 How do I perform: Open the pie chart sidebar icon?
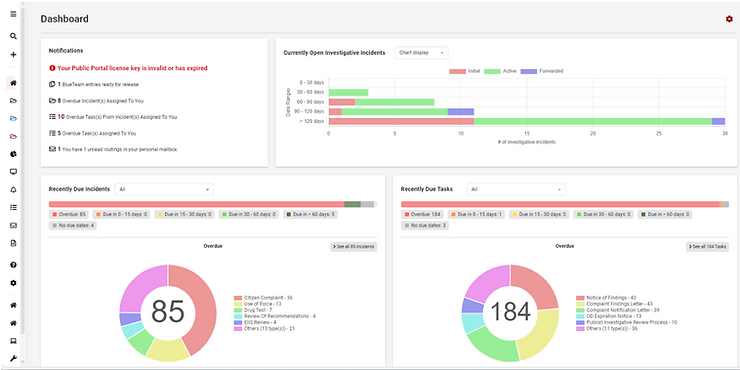(x=13, y=154)
